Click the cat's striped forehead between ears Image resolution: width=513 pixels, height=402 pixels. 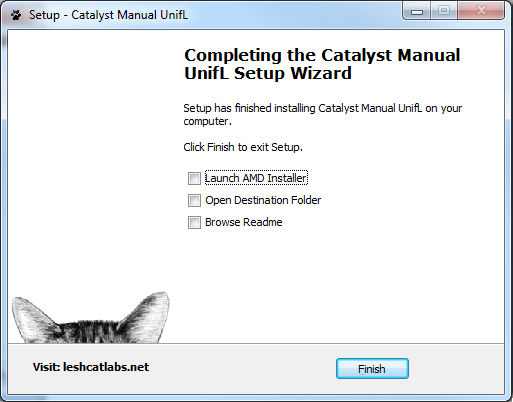[x=90, y=332]
